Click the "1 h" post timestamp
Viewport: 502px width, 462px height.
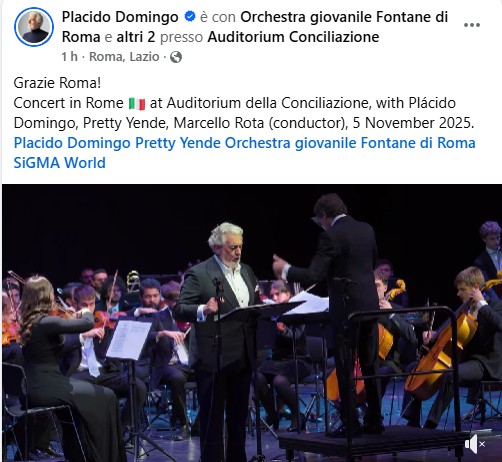[69, 57]
